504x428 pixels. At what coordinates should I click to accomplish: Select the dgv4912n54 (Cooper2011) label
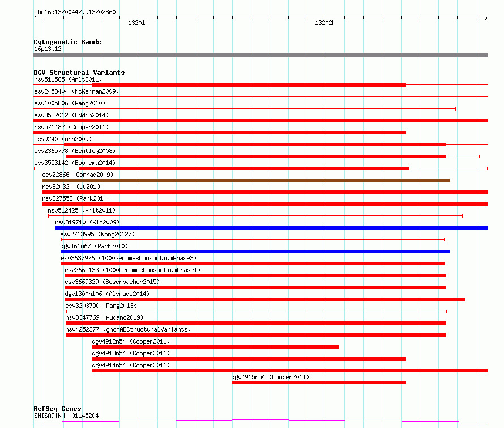(x=131, y=341)
